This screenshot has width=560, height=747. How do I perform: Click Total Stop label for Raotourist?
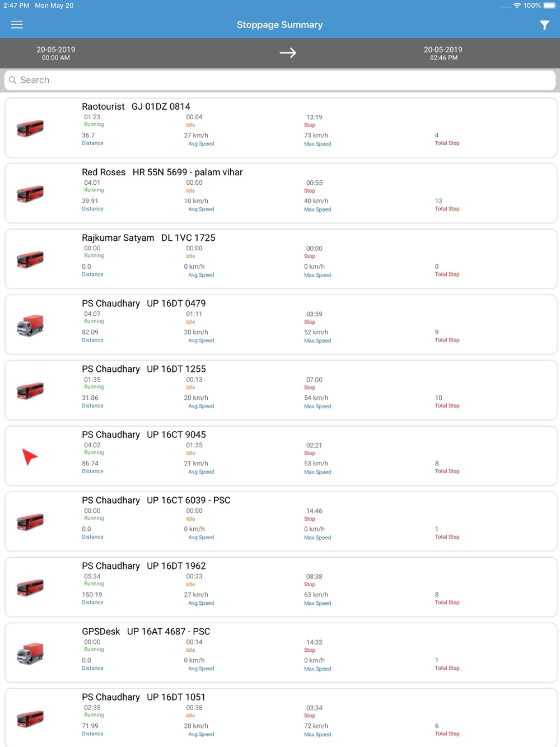[x=447, y=143]
